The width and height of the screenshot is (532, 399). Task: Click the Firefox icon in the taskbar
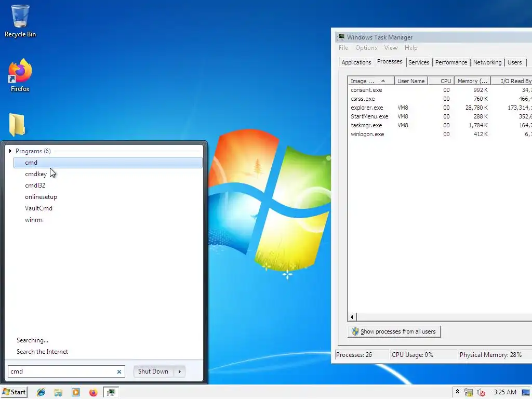click(x=93, y=392)
